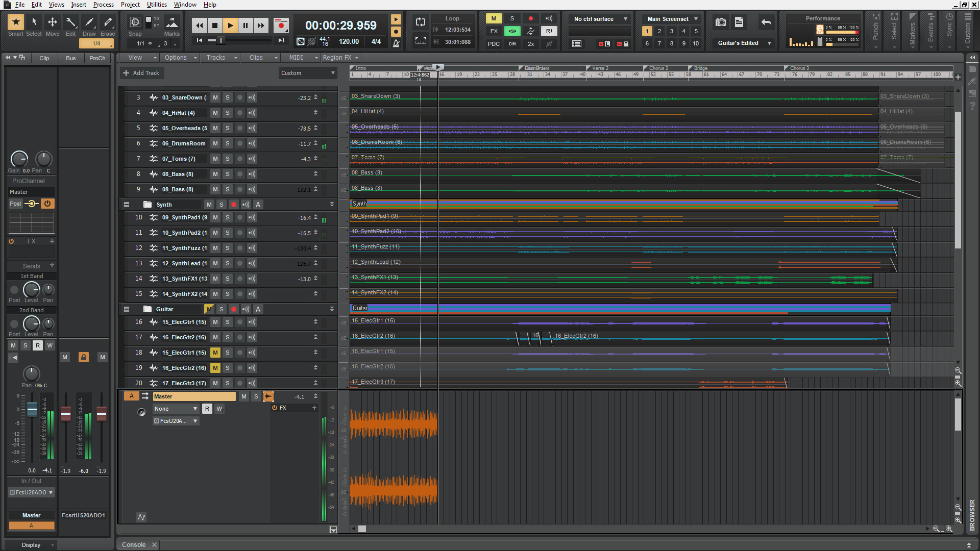Open the Main Screenset dropdown
This screenshot has height=551, width=980.
tap(670, 18)
